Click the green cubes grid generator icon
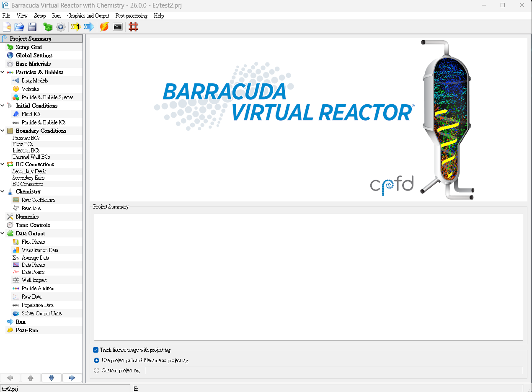Viewport: 532px width, 392px height. (x=48, y=27)
